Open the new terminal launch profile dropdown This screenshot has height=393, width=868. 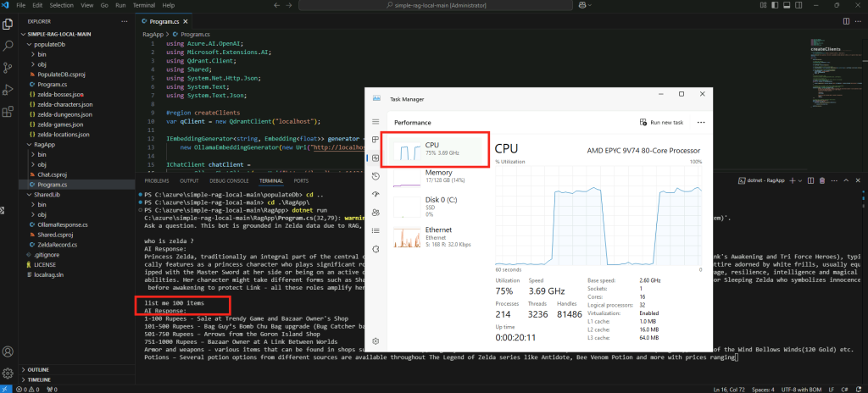[x=800, y=180]
